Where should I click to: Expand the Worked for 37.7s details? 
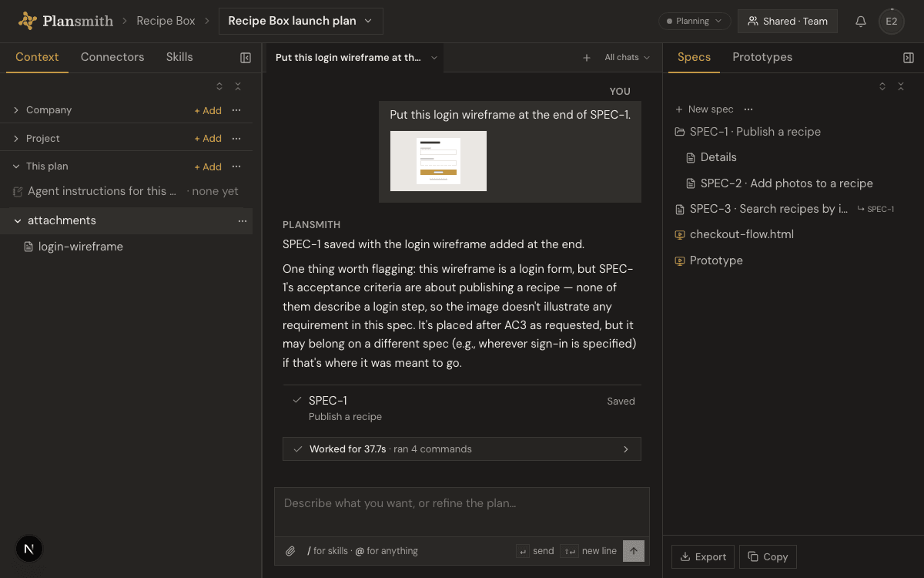pos(462,449)
